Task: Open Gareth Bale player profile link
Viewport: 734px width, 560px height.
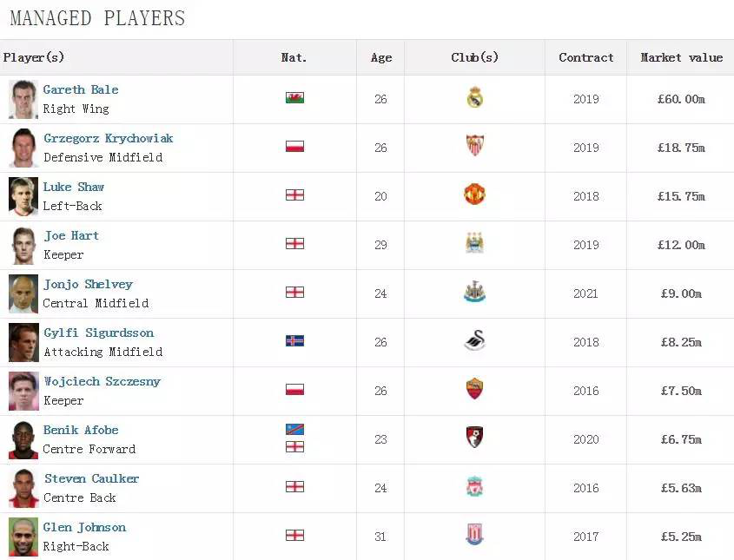Action: (81, 89)
